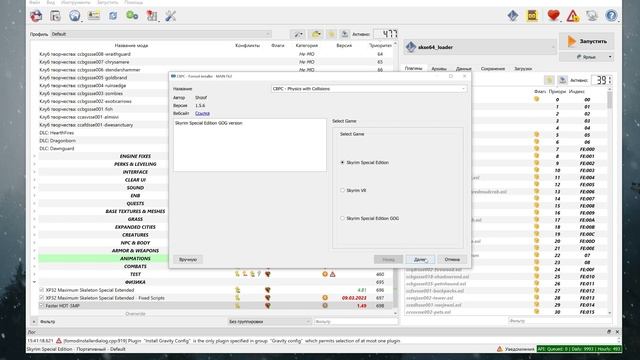This screenshot has width=640, height=360.
Task: Click the skse loader shortcut toolbar icon
Action: (513, 16)
